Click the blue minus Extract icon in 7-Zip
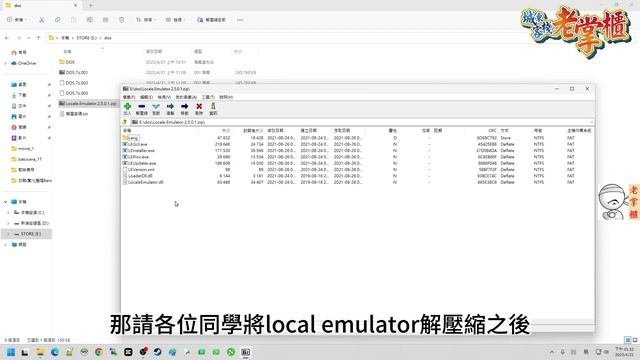Viewport: 640px width, 360px height. click(142, 107)
